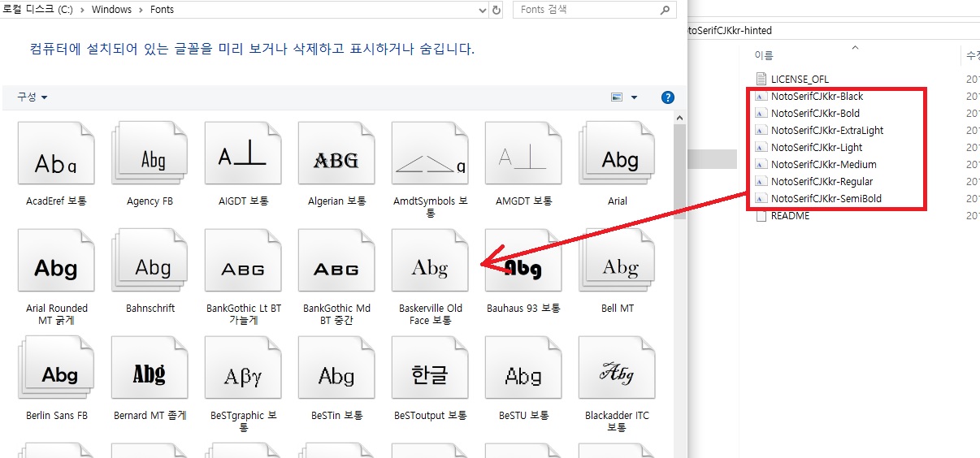Click the Windows breadcrumb segment
Screen dimensions: 980x458
(111, 10)
